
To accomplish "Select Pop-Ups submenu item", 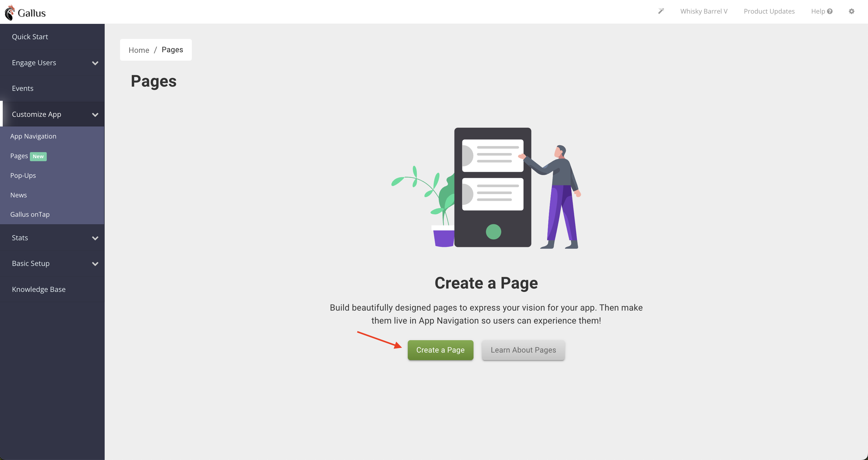I will (52, 175).
